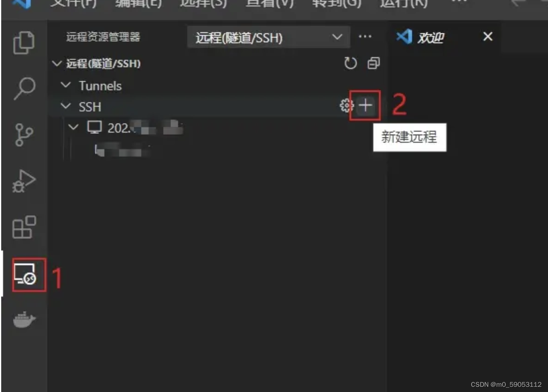The image size is (548, 392).
Task: Open Remote Explorer icon
Action: pyautogui.click(x=25, y=275)
